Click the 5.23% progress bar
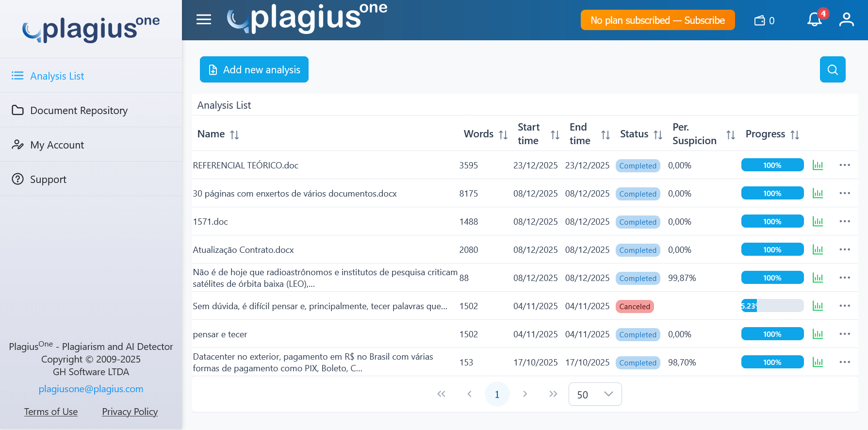868x430 pixels. (772, 306)
